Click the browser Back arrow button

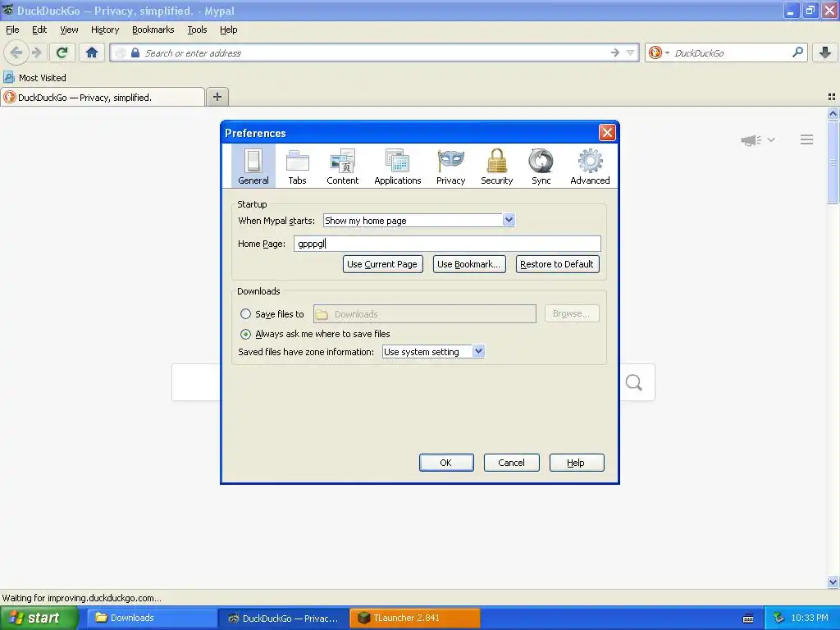pyautogui.click(x=16, y=52)
